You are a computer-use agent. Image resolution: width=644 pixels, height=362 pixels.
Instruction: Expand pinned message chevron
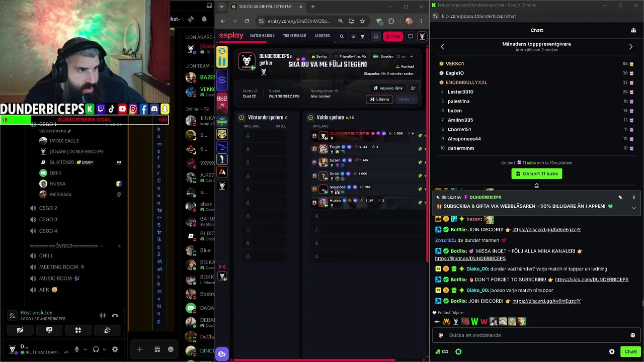pos(633,208)
